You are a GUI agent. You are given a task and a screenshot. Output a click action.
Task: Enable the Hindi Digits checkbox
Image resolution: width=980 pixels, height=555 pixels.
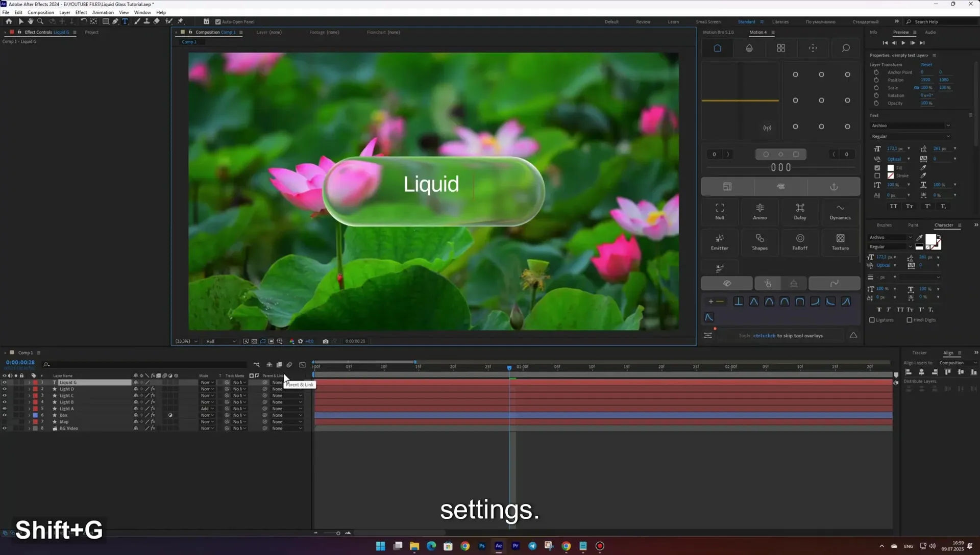(x=909, y=320)
